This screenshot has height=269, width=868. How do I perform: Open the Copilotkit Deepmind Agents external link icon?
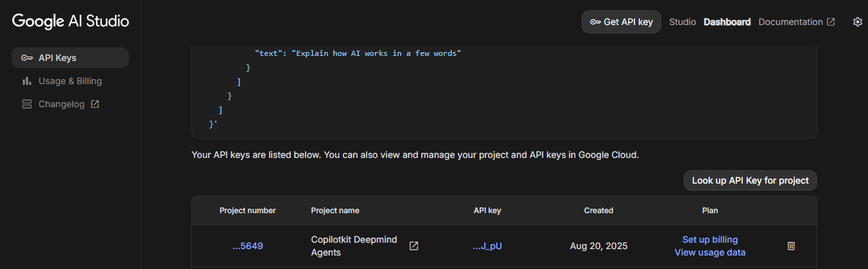414,246
